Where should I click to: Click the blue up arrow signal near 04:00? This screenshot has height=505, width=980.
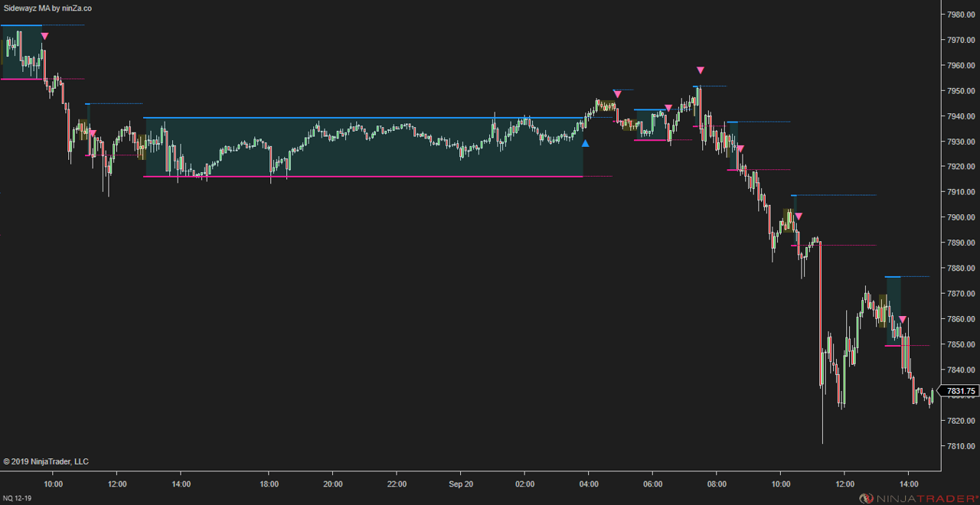(585, 143)
